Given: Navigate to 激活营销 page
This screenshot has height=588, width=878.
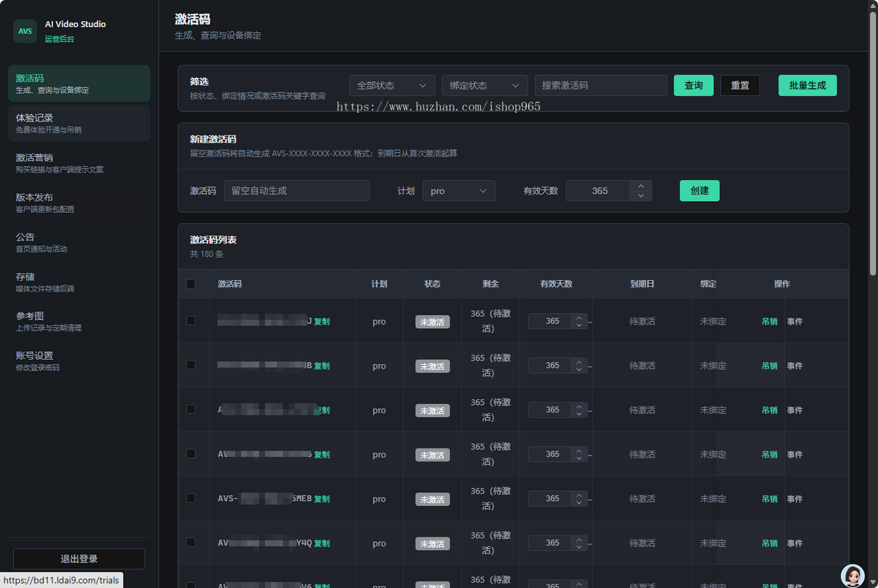Looking at the screenshot, I should point(79,162).
